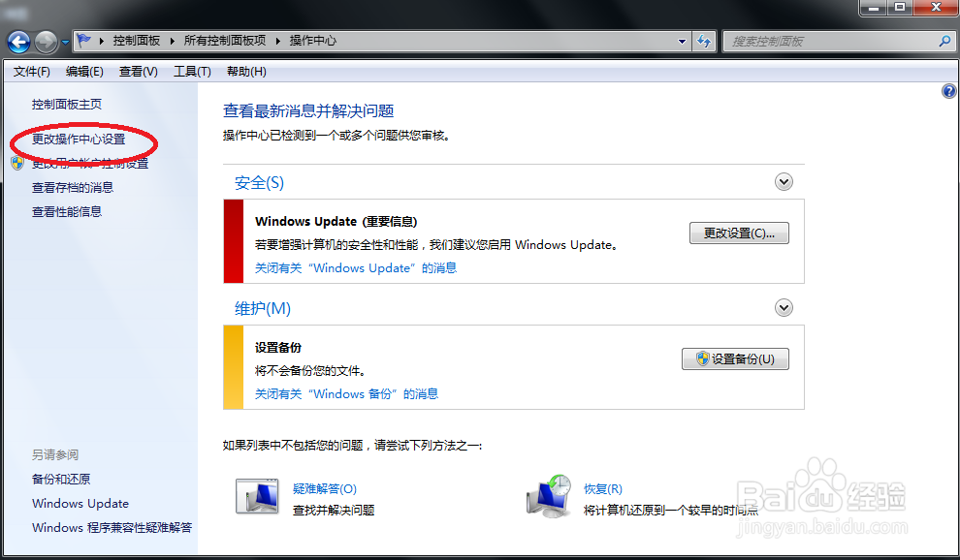Viewport: 960px width, 560px height.
Task: Open 查看存档的消息 link
Action: pyautogui.click(x=73, y=187)
